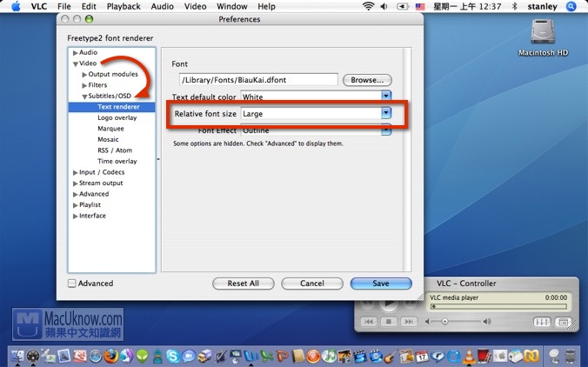This screenshot has width=588, height=367.
Task: Open iChat from the Dock
Action: 189,356
